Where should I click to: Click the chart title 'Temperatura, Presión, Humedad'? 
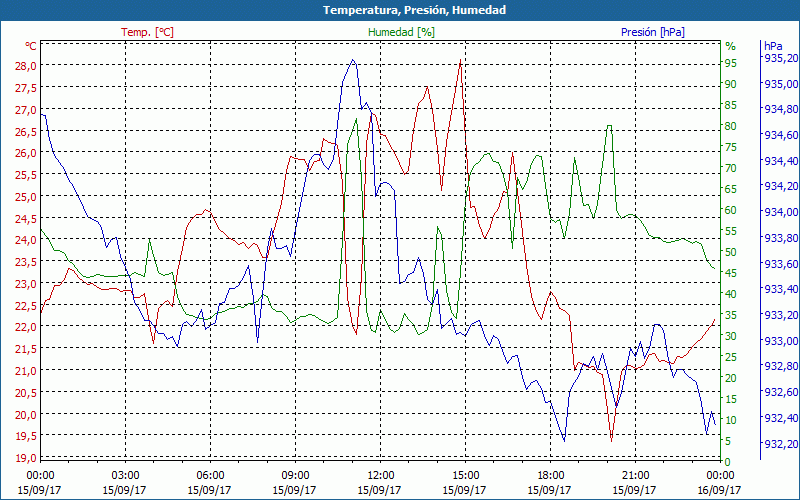414,10
